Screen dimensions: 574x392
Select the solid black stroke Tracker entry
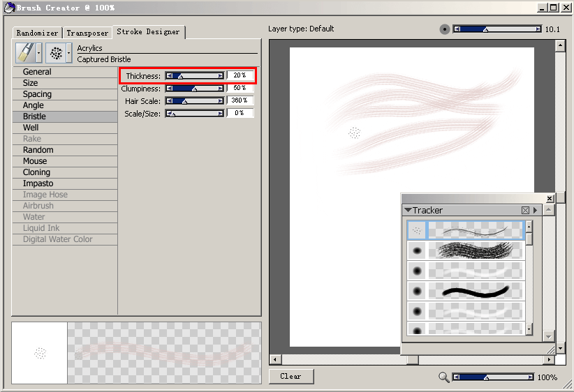pos(466,291)
